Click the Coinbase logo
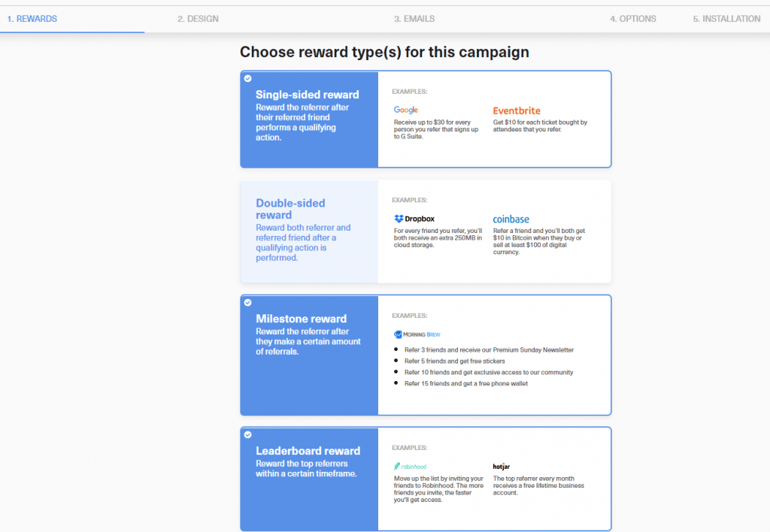Screen dimensions: 770x532 tap(511, 219)
